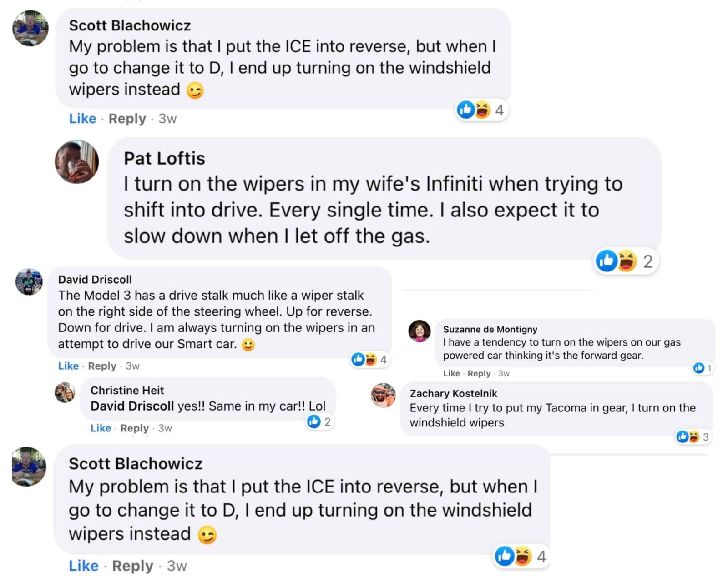Open the Suzanne de Montigny name link

pyautogui.click(x=490, y=329)
